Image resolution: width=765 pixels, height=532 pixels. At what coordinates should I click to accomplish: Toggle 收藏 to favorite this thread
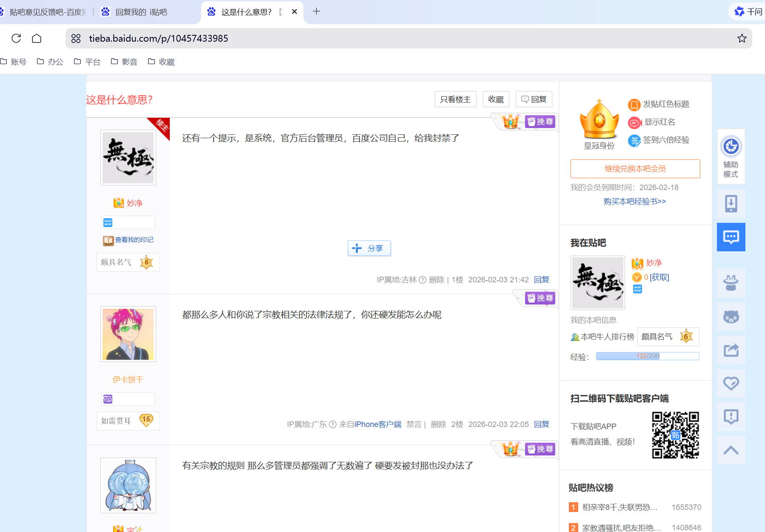click(x=496, y=100)
